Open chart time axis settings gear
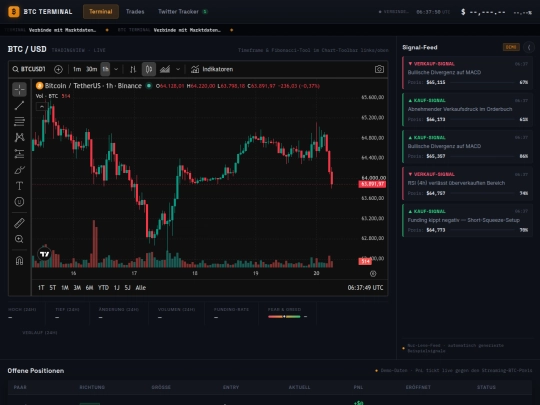The width and height of the screenshot is (540, 405). pos(373,273)
